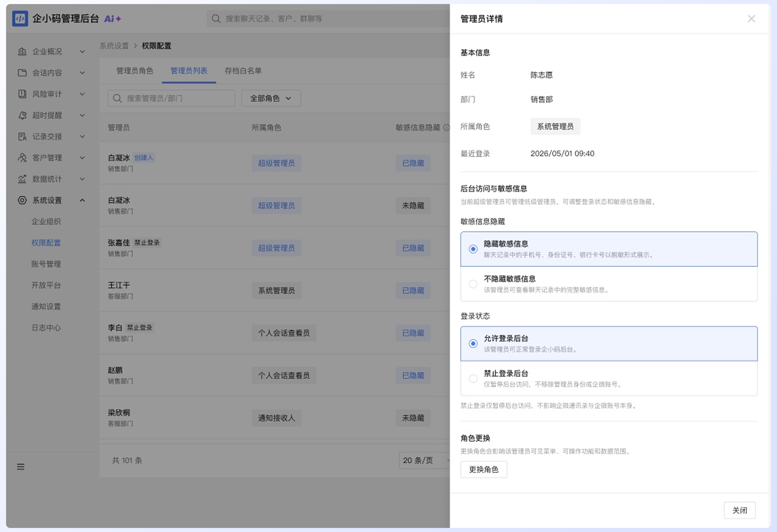This screenshot has width=777, height=532.
Task: Click the 数据统计 chart icon
Action: point(22,179)
